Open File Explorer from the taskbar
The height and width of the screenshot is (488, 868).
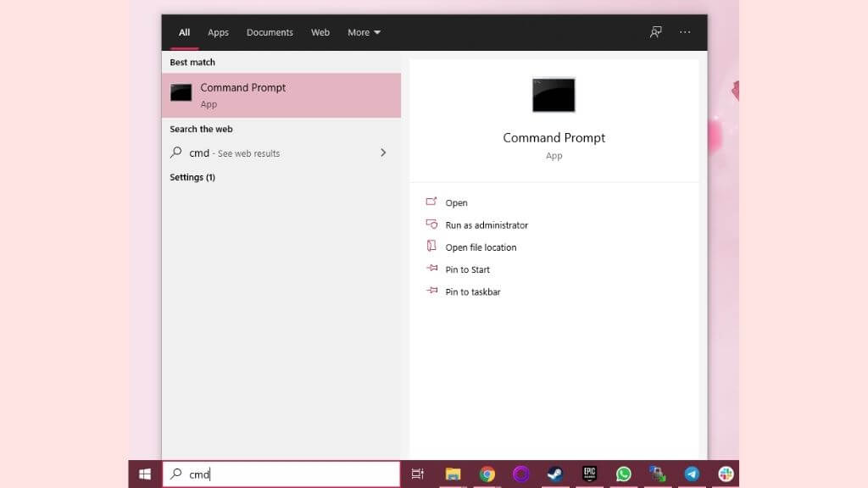click(x=453, y=474)
